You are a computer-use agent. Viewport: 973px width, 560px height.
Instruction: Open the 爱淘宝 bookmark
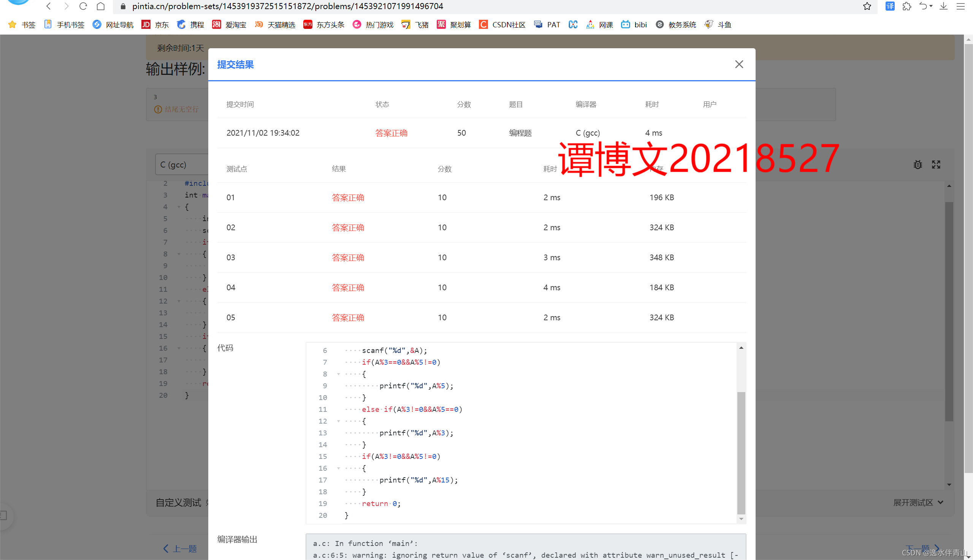point(229,25)
